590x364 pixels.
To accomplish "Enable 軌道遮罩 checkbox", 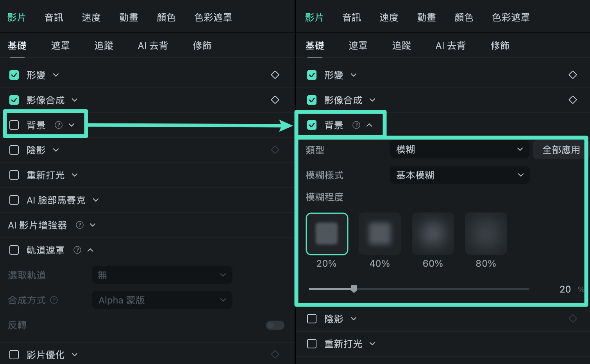I will click(x=14, y=250).
